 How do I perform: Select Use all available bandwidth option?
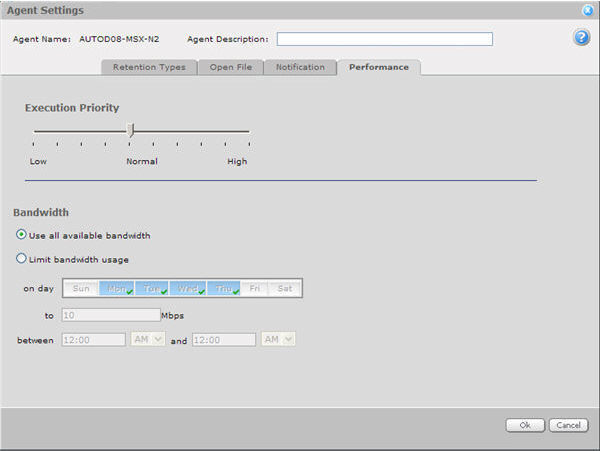[x=22, y=235]
